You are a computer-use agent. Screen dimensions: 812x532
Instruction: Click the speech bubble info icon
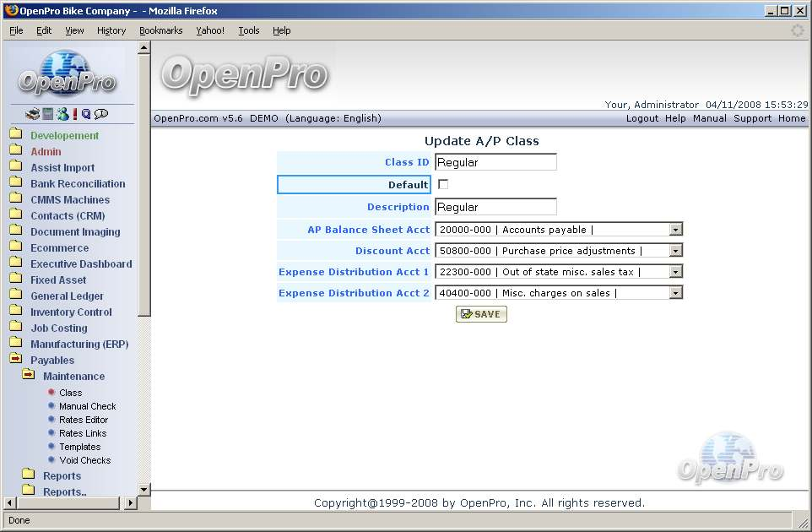[101, 114]
